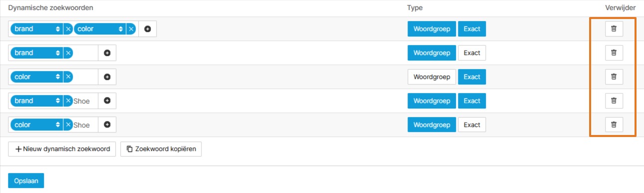Open the brand dropdown in brand Shoe row
644x193 pixels.
(x=37, y=101)
